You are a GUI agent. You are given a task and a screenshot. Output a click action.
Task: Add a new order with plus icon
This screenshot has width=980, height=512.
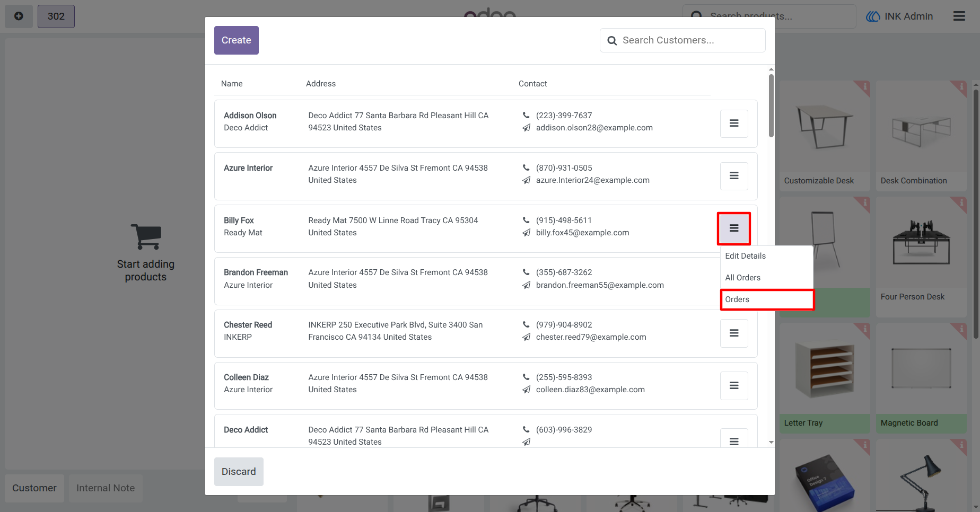[19, 16]
